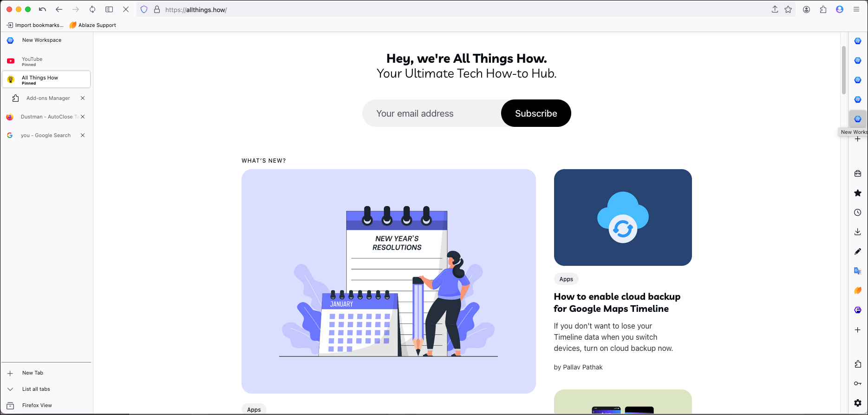
Task: Open the extensions puzzle icon in toolbar
Action: [823, 9]
